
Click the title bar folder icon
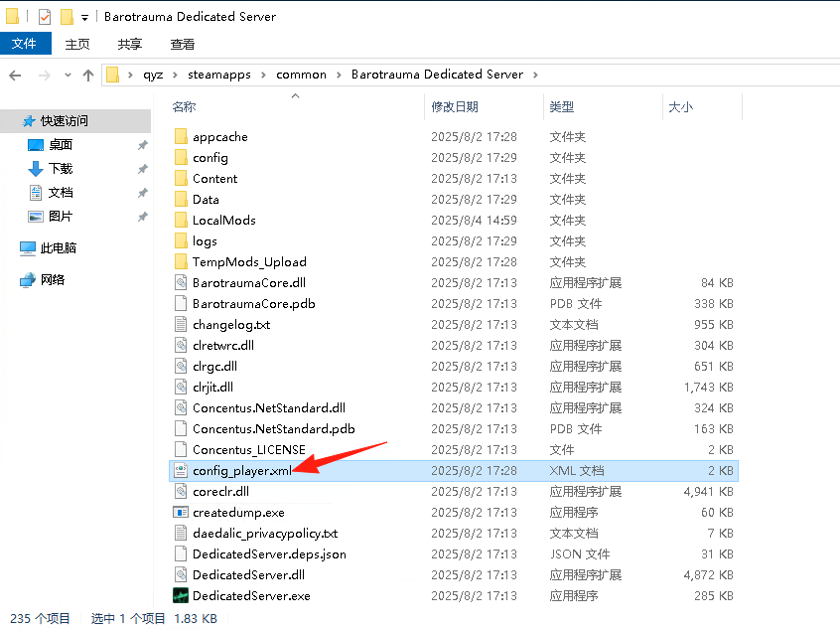(x=12, y=17)
